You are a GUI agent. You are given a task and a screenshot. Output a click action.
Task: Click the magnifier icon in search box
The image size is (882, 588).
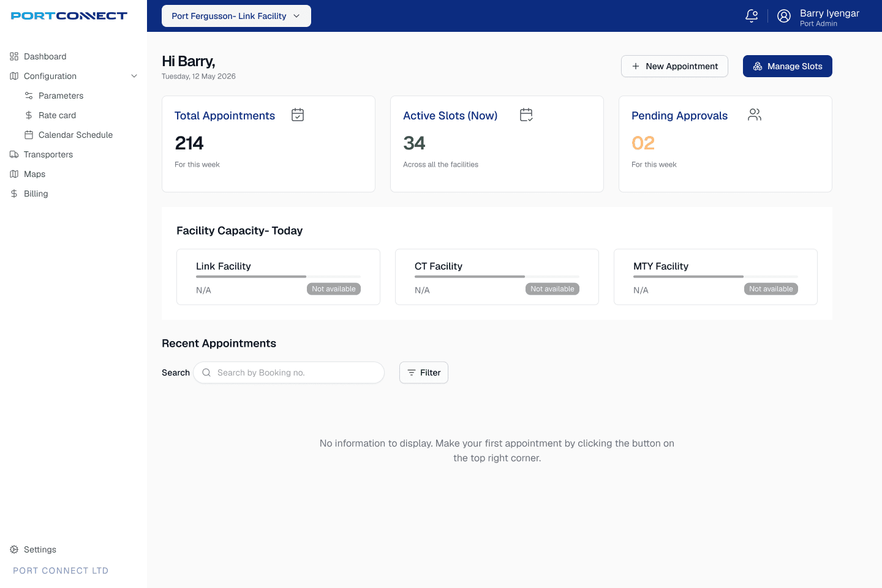[x=206, y=372]
